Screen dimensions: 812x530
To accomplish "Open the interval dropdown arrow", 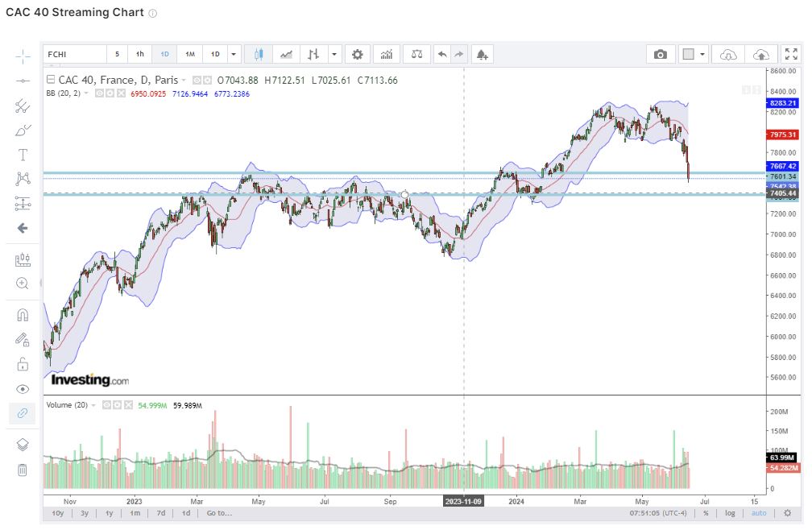I will point(234,54).
